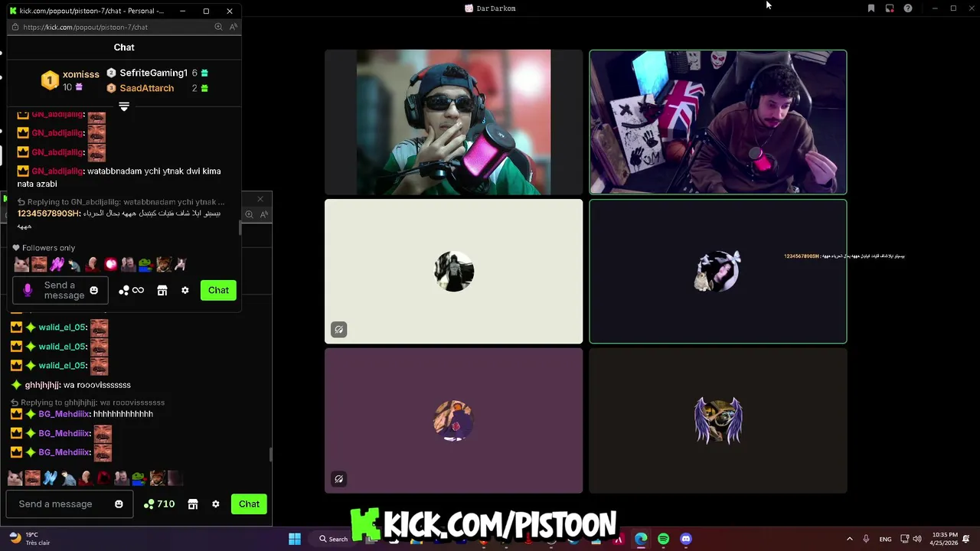Select the dark navy tile with cat avatar
This screenshot has height=551, width=980.
pyautogui.click(x=718, y=272)
